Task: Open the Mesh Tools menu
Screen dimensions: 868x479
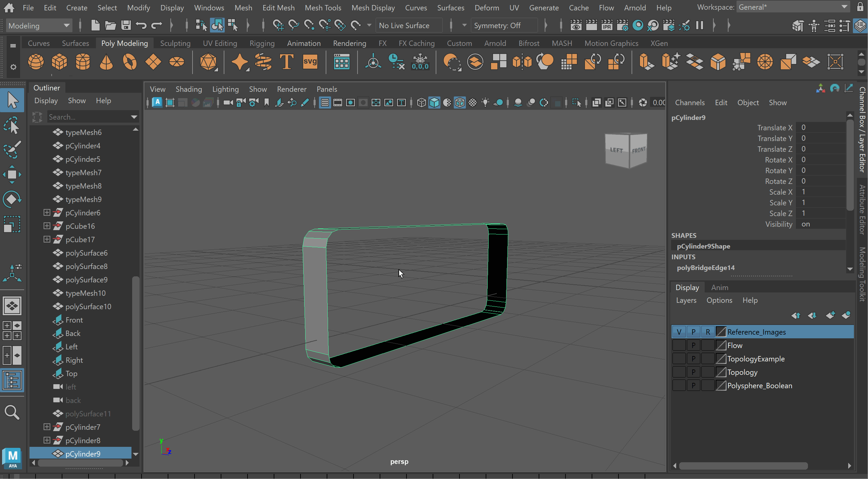Action: click(x=322, y=7)
